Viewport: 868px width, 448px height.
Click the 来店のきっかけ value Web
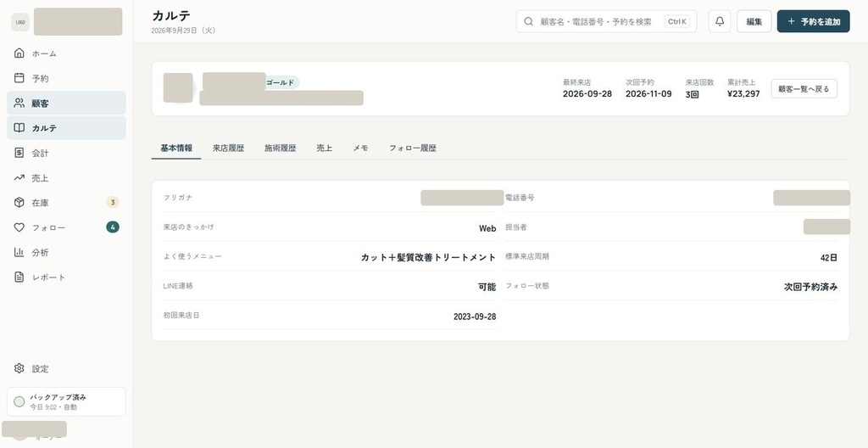coord(487,228)
